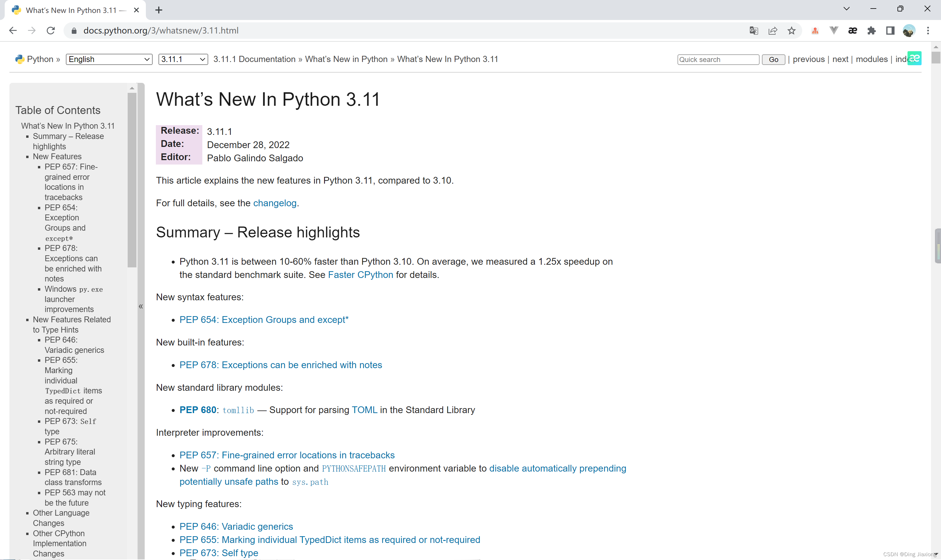Open the tomllib module link
Image resolution: width=941 pixels, height=560 pixels.
point(238,410)
